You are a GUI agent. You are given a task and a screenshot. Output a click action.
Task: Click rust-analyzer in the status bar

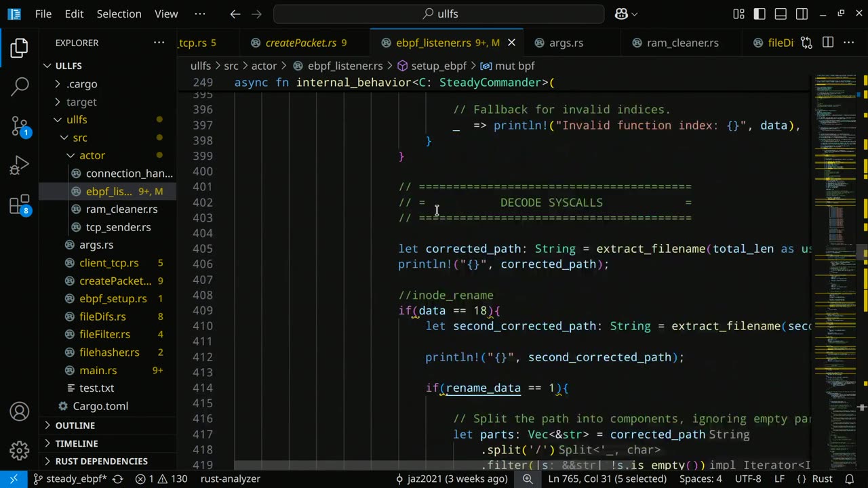pos(231,479)
